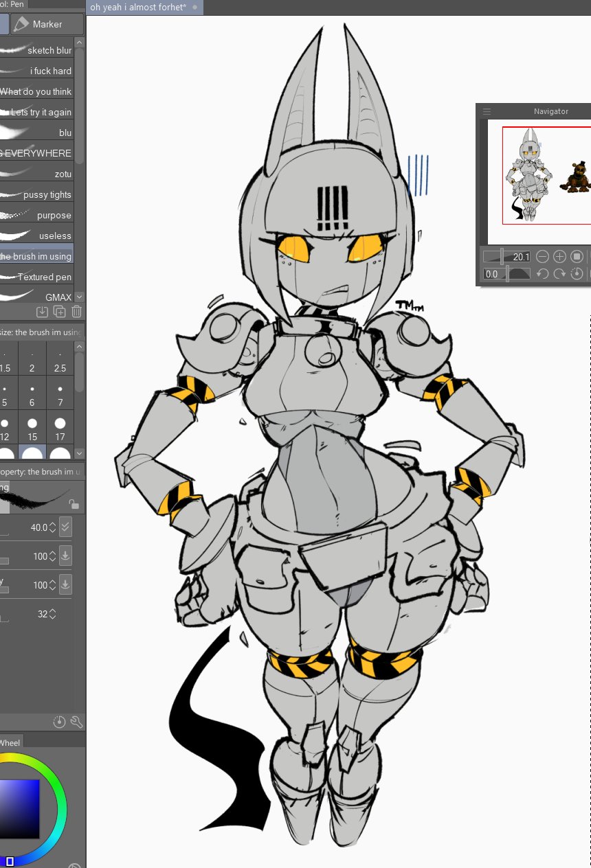Open brush size dynamics checkmark button
The width and height of the screenshot is (591, 868).
click(x=65, y=527)
